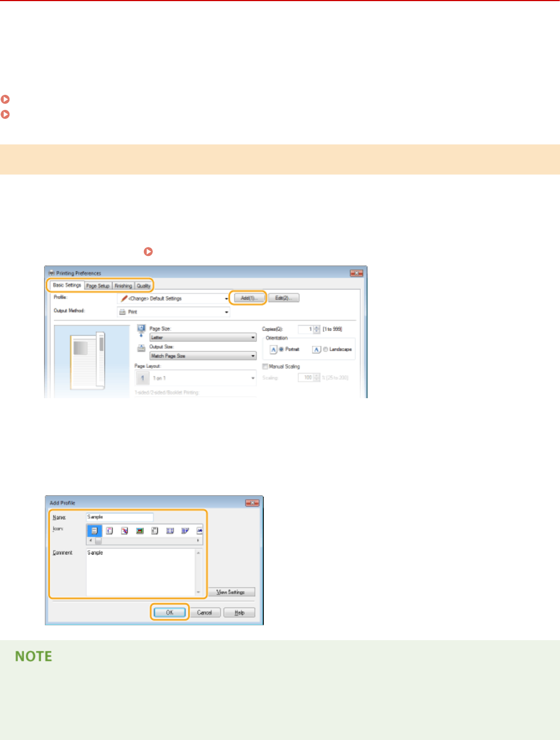Click the page preview thumbnail in Printing Preferences
The height and width of the screenshot is (740, 560).
coord(88,360)
